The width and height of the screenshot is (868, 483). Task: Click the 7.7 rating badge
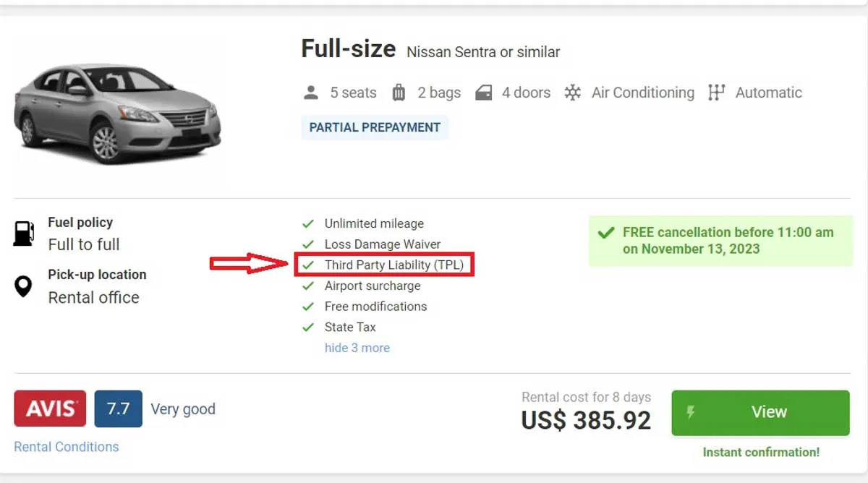[x=118, y=409]
